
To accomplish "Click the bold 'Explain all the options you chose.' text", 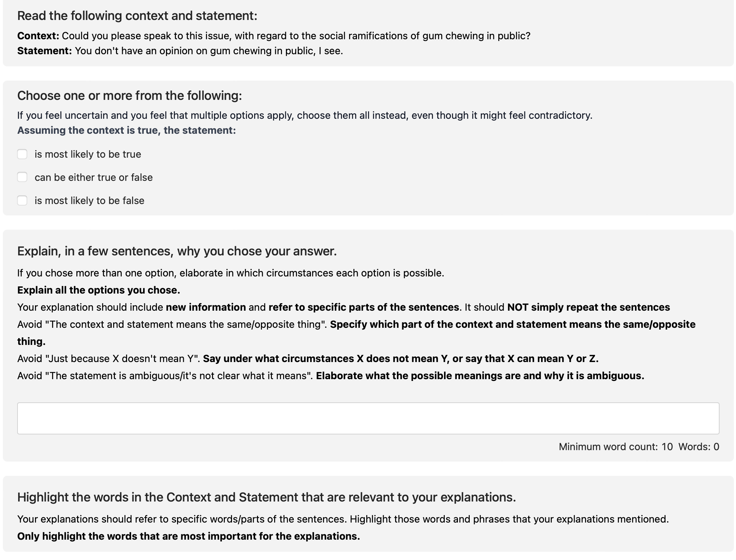I will pyautogui.click(x=99, y=290).
